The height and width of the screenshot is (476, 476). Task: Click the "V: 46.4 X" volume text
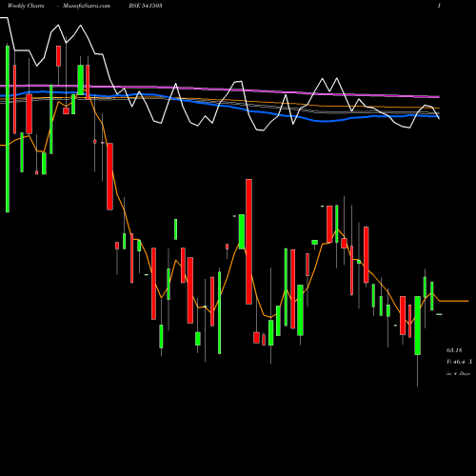[459, 362]
